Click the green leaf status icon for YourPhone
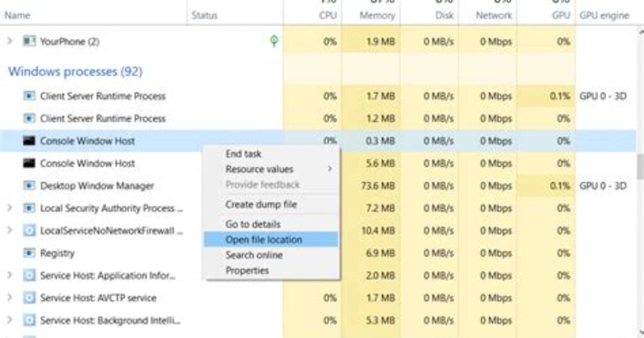The width and height of the screenshot is (644, 338). click(x=274, y=41)
